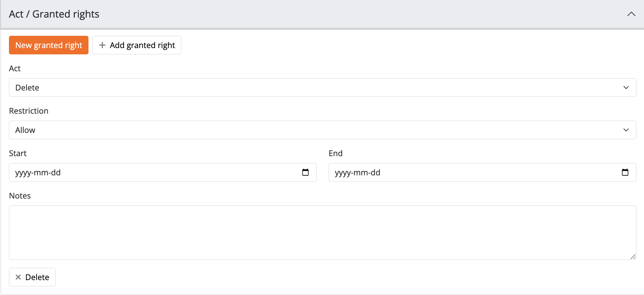
Task: Expand the Act dropdown showing Delete
Action: [x=322, y=88]
